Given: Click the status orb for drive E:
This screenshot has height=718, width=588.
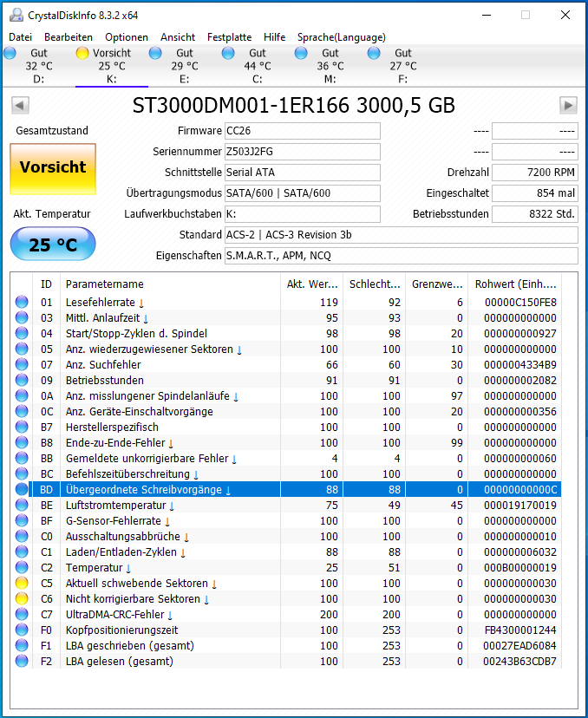Looking at the screenshot, I should point(155,53).
